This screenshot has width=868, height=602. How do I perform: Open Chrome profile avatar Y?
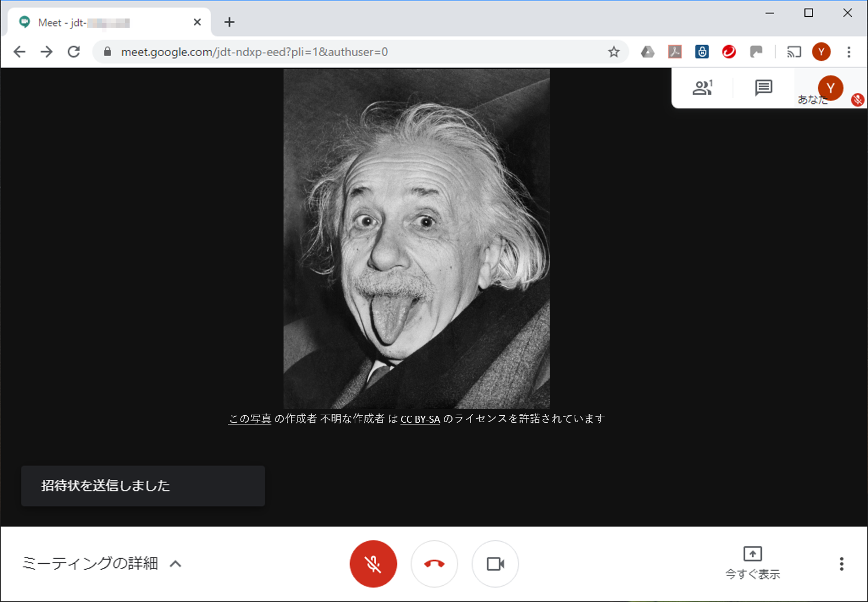[x=821, y=52]
